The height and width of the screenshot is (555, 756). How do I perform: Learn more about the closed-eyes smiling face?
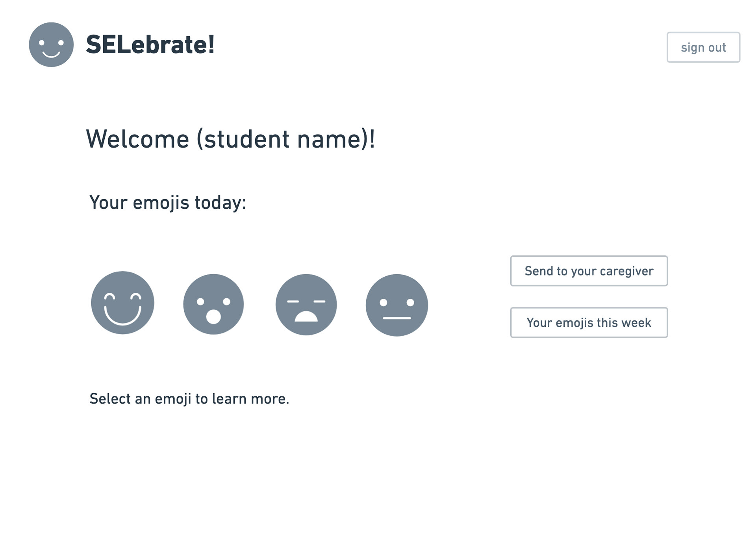point(122,303)
